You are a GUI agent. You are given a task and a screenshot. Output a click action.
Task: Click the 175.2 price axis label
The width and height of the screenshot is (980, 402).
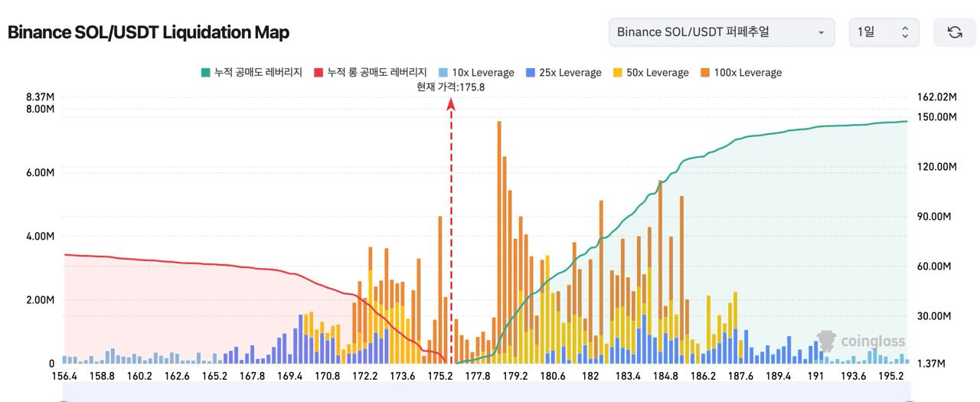440,376
